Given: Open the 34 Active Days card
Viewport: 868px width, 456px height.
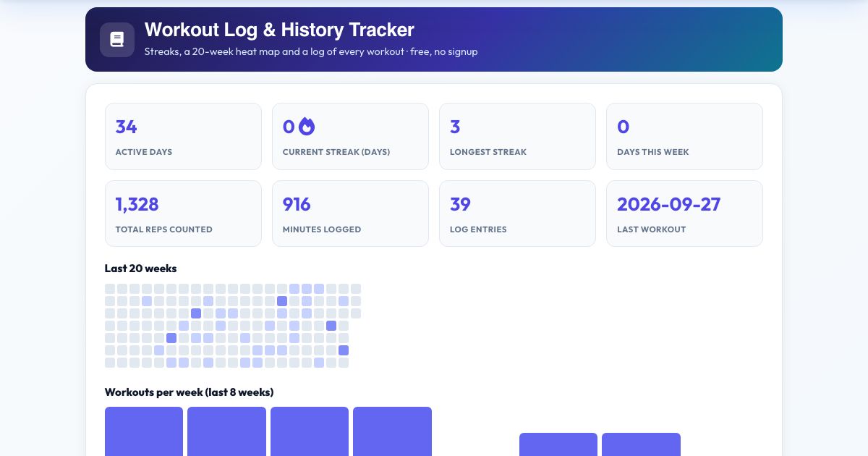Looking at the screenshot, I should pos(183,136).
